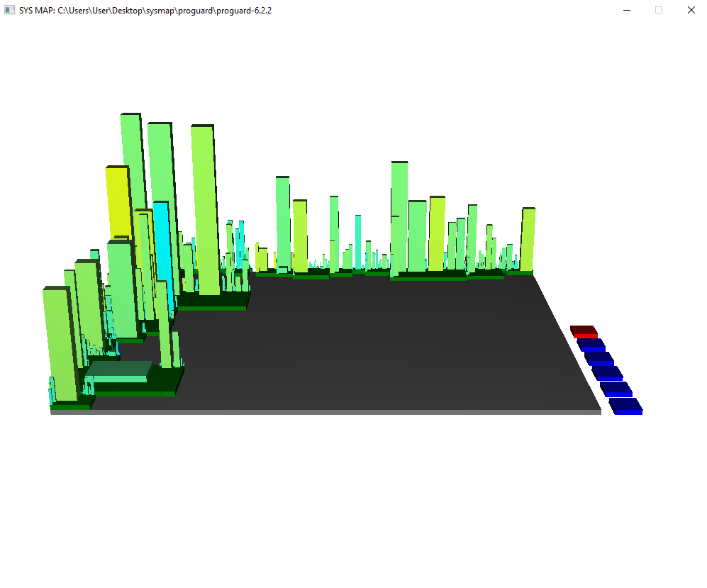Minimize the SYS MAP window
Viewport: 707px width, 588px height.
click(x=627, y=10)
